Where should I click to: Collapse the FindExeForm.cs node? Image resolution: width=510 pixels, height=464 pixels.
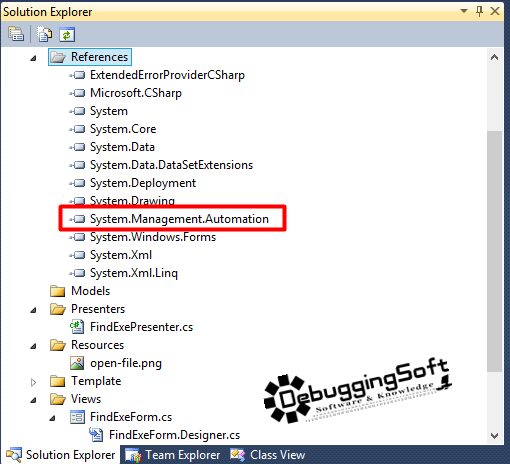(x=52, y=418)
